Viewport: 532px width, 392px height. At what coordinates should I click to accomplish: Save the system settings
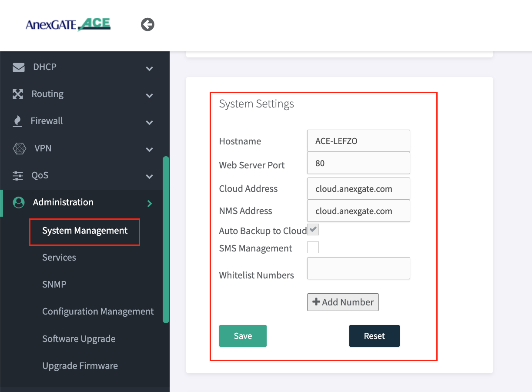[x=243, y=336]
